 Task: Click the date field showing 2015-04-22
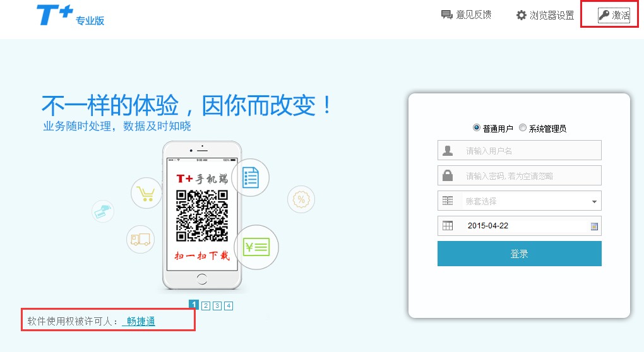(519, 226)
